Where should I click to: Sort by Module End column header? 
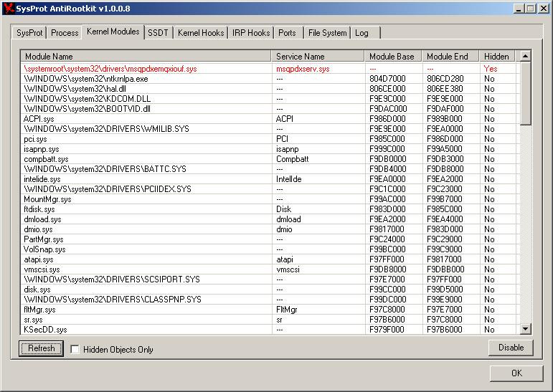pos(450,57)
